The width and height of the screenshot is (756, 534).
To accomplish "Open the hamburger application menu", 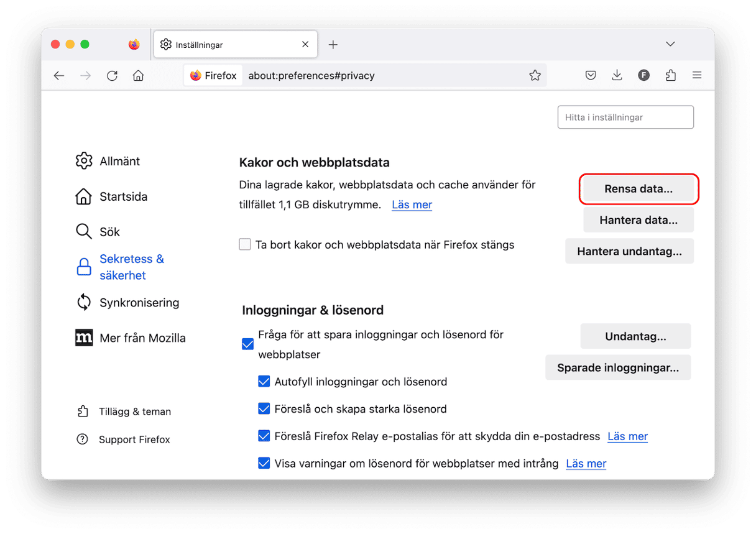I will (697, 76).
